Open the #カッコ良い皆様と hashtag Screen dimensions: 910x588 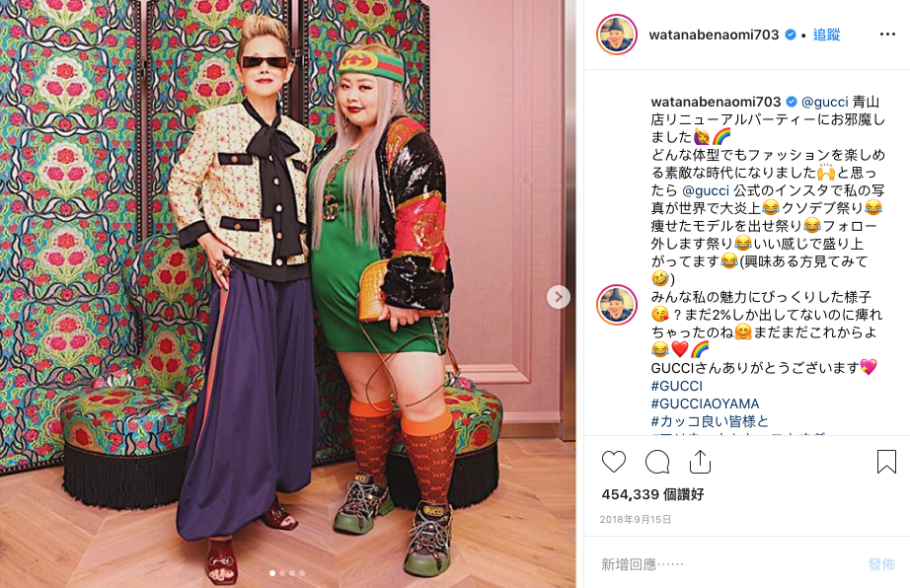(710, 421)
